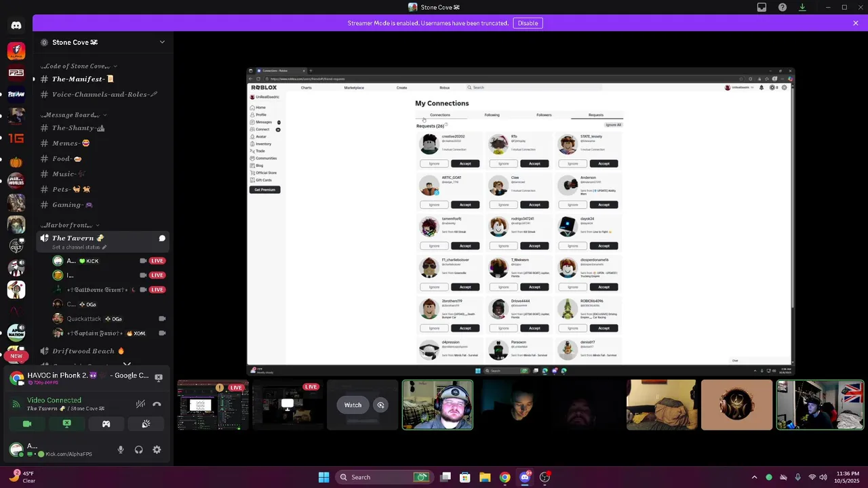Expand the Stone Cove server menu
This screenshot has width=868, height=488.
[x=162, y=42]
